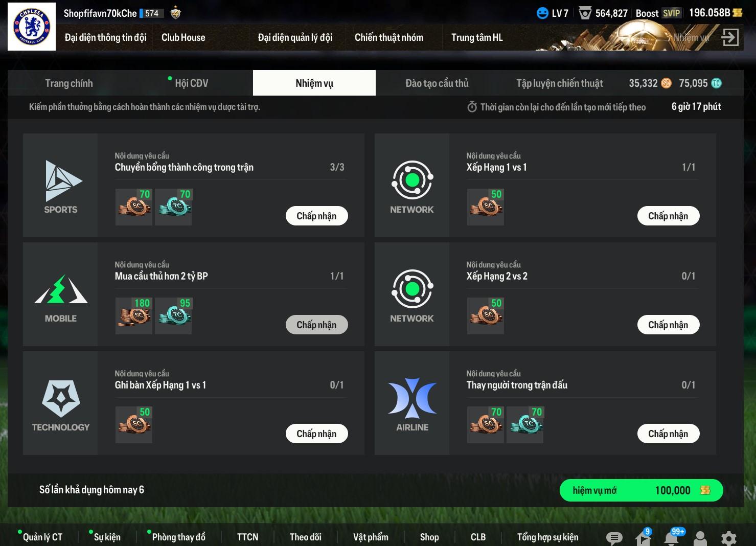Click the AIRLINE sponsor logo

pos(412,404)
